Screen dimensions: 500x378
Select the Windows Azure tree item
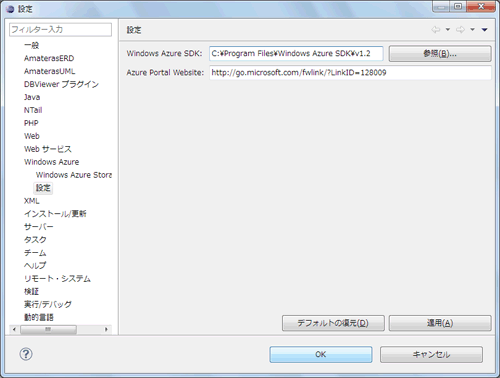(x=51, y=162)
